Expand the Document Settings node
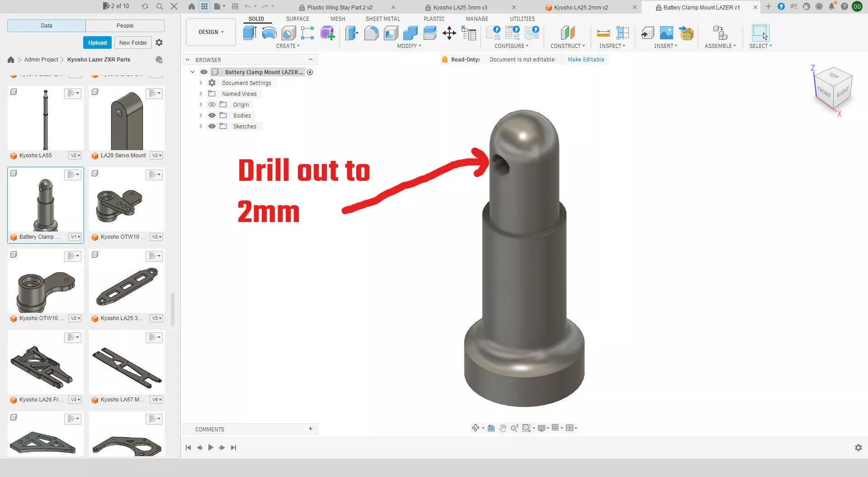The height and width of the screenshot is (477, 868). pyautogui.click(x=201, y=83)
